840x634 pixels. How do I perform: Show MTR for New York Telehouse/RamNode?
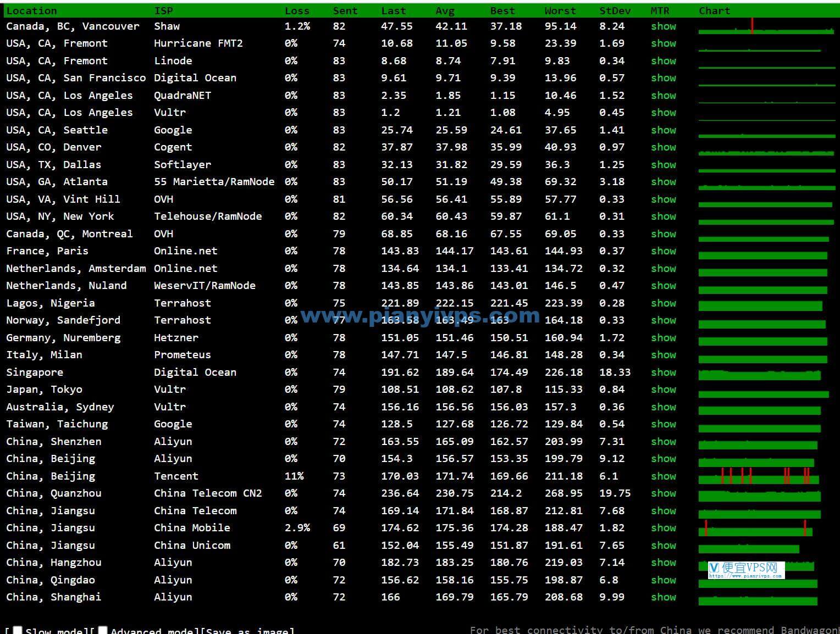point(664,216)
